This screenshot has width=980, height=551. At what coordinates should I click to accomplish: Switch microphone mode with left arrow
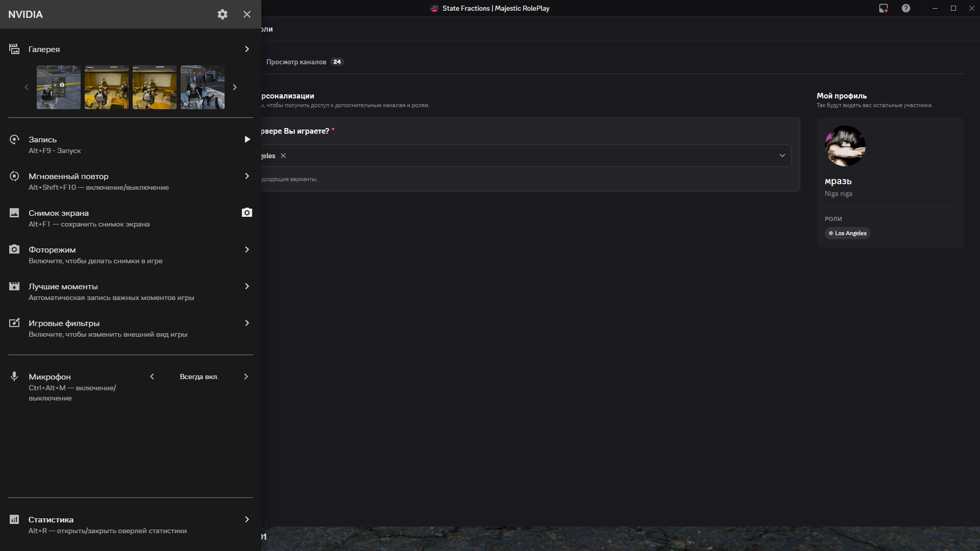click(x=152, y=377)
